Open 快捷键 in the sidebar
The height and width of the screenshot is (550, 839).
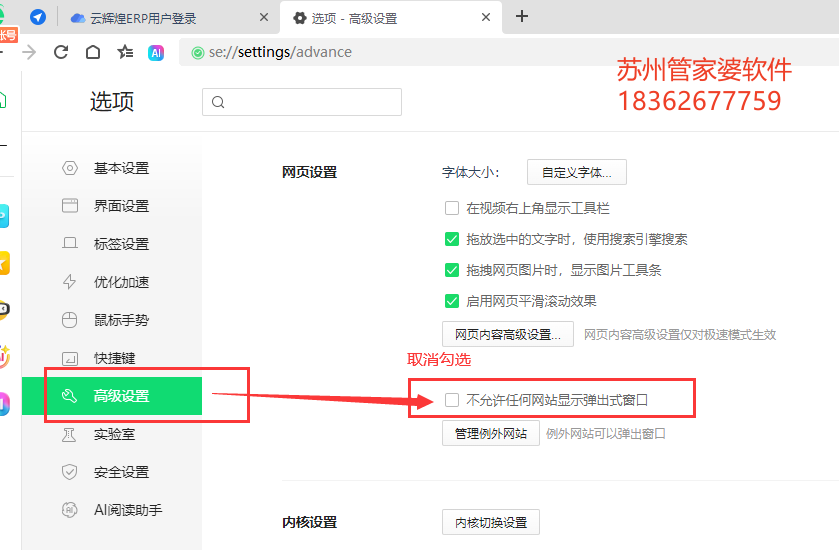click(112, 358)
